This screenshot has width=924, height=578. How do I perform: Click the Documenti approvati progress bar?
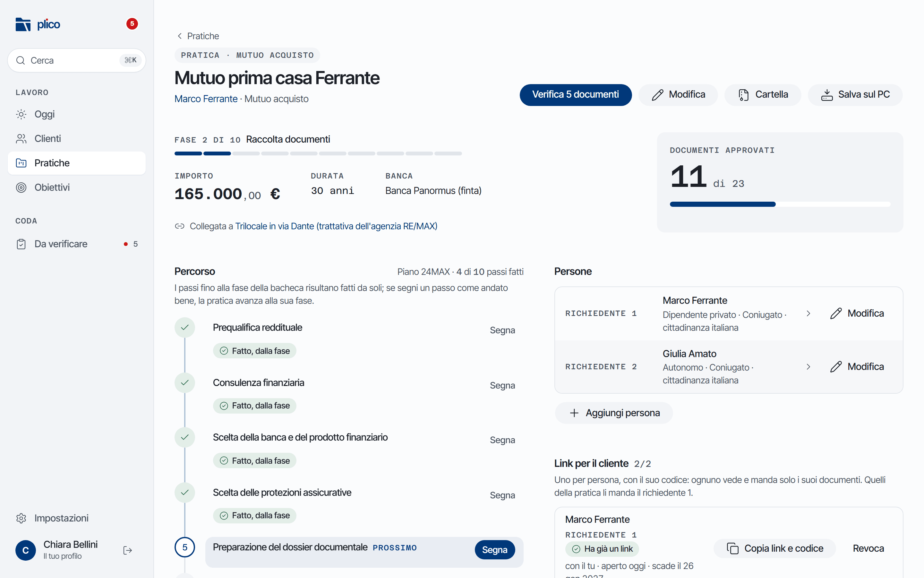tap(780, 204)
